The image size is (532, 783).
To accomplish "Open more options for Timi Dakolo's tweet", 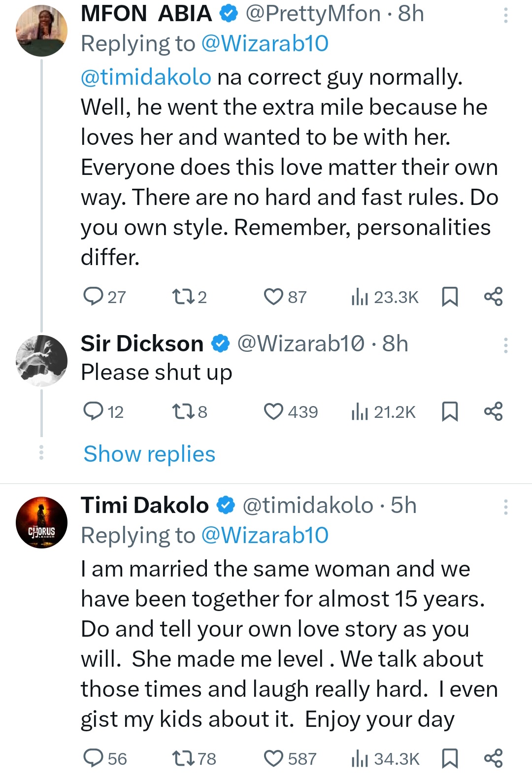I will [x=505, y=507].
